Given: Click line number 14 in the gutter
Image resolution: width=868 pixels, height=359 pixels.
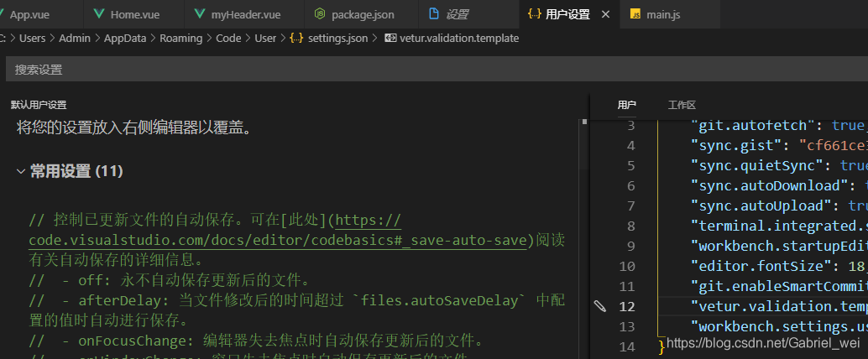Looking at the screenshot, I should pos(627,346).
